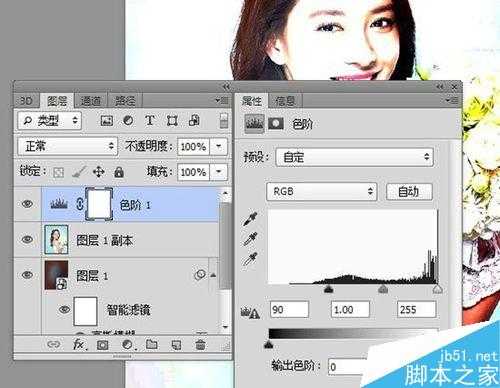Viewport: 500px width, 388px height.
Task: Create new layer icon
Action: (x=176, y=345)
